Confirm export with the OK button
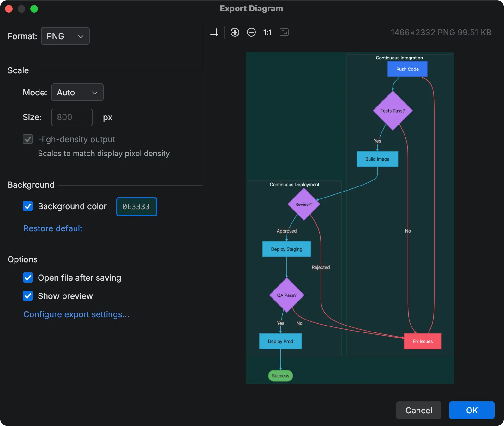The width and height of the screenshot is (504, 426). (x=471, y=410)
